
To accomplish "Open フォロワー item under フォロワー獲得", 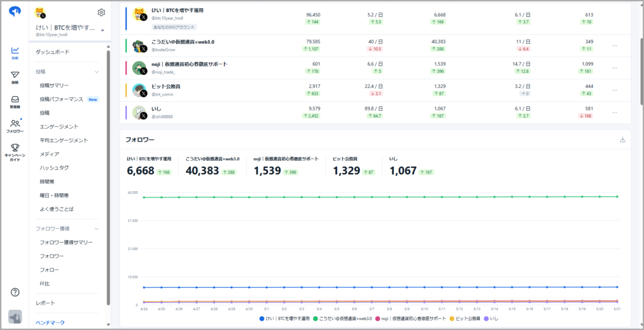I will pos(52,256).
